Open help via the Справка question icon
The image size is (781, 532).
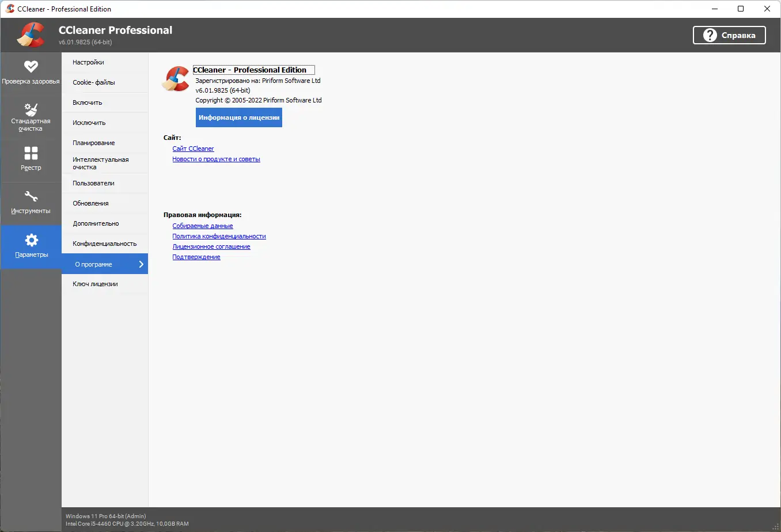(x=709, y=35)
